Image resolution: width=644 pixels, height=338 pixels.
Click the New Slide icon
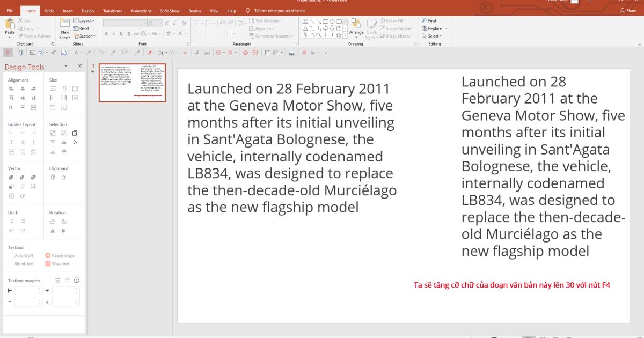[x=65, y=24]
